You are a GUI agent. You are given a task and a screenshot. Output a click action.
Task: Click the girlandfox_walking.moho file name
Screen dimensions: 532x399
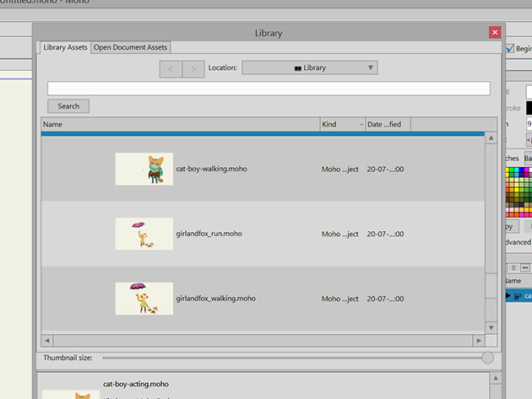pyautogui.click(x=216, y=299)
